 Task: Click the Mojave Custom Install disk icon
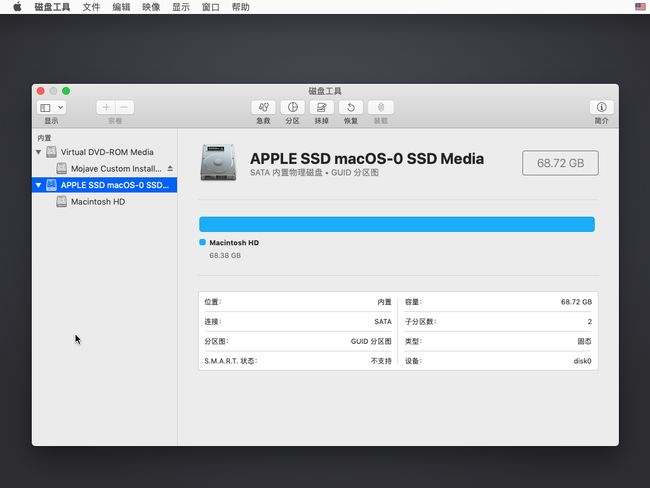(61, 168)
